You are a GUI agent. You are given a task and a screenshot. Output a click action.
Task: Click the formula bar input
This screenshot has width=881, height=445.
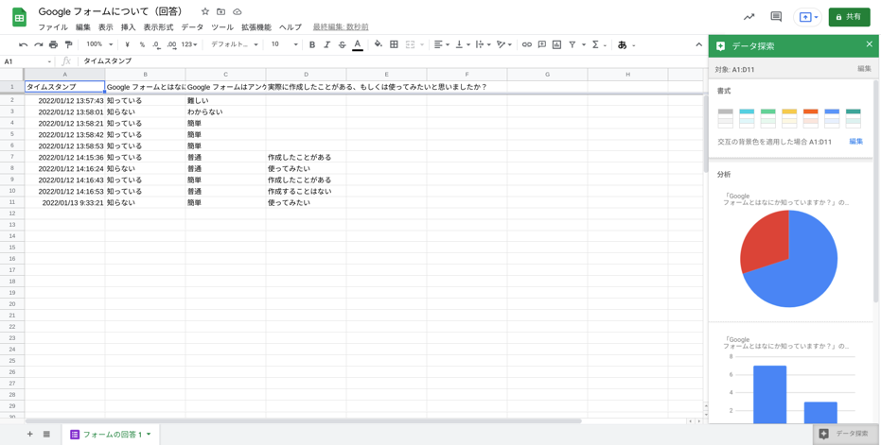(389, 61)
